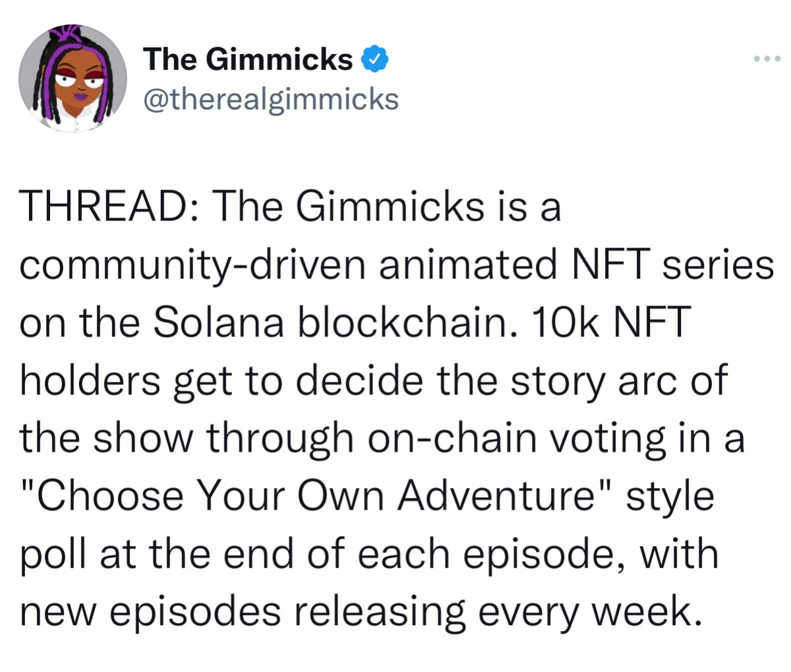Click The Gimmicks display name

click(249, 60)
